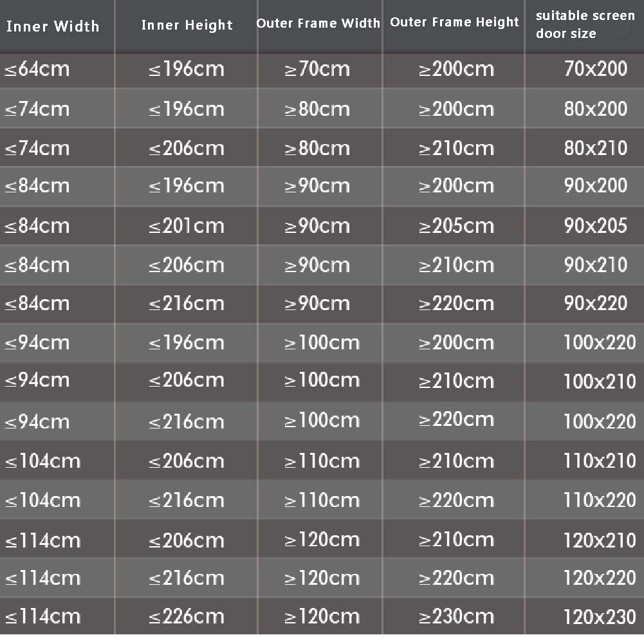Screen dimensions: 644x644
Task: Select the ≥205cm outer frame height cell
Action: point(456,226)
